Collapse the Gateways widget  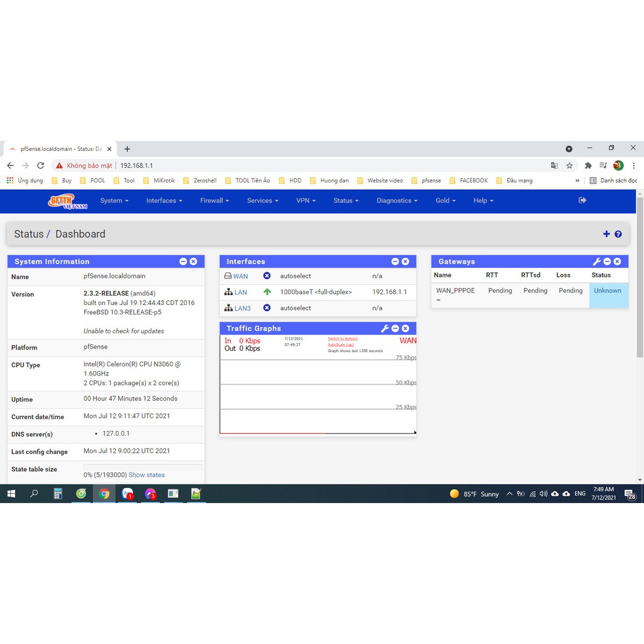[x=607, y=262]
